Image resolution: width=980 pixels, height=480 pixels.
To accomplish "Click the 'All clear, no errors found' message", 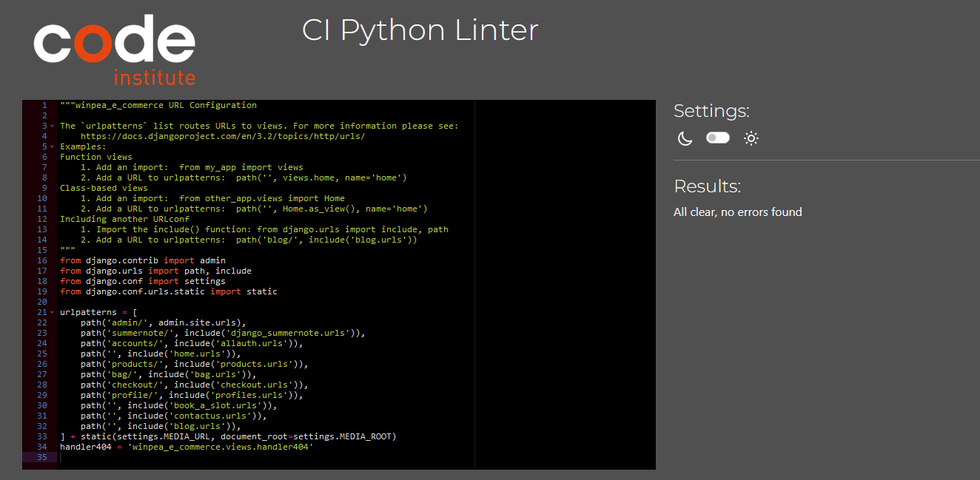I will [738, 212].
